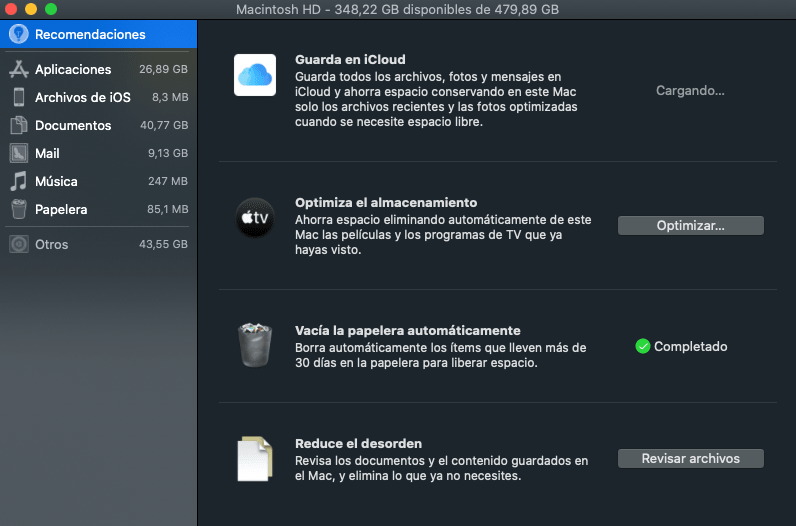
Task: Open the Música category
Action: coord(98,181)
